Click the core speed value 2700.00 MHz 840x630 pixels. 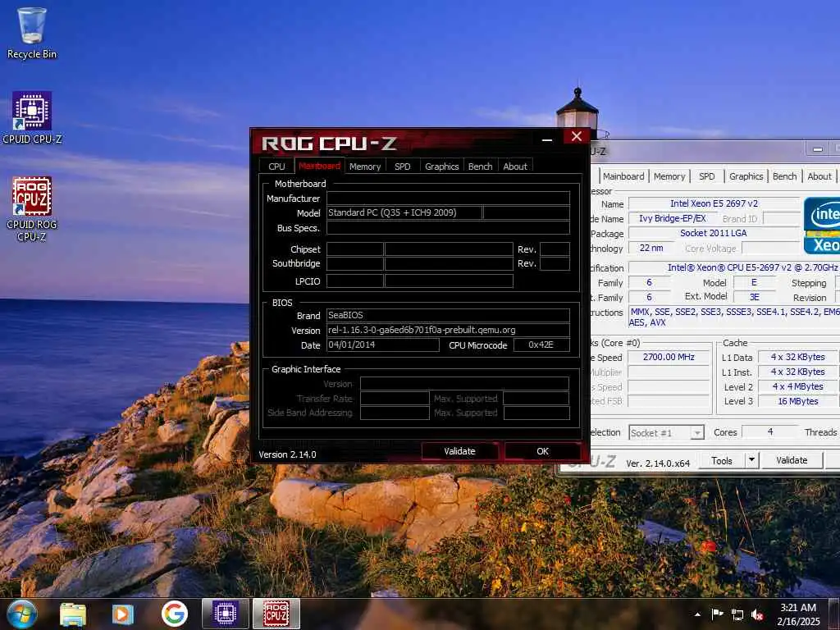tap(669, 357)
